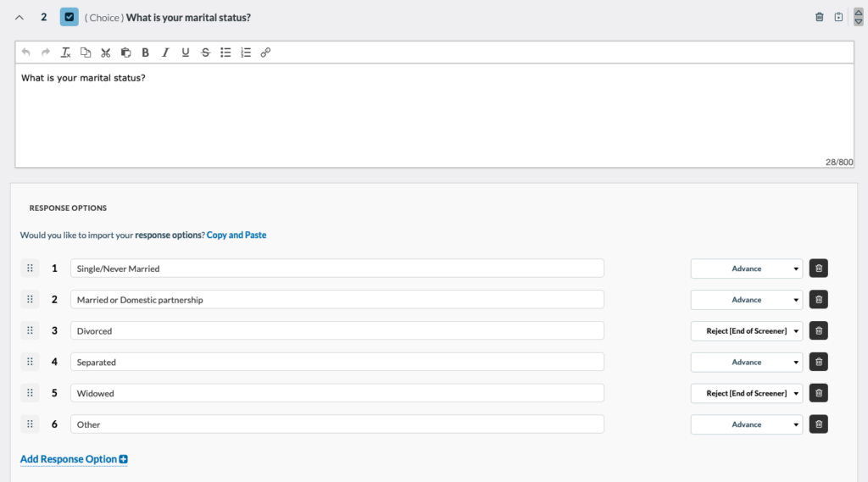The height and width of the screenshot is (482, 868).
Task: Click inside the question text editor area
Action: coord(434,115)
